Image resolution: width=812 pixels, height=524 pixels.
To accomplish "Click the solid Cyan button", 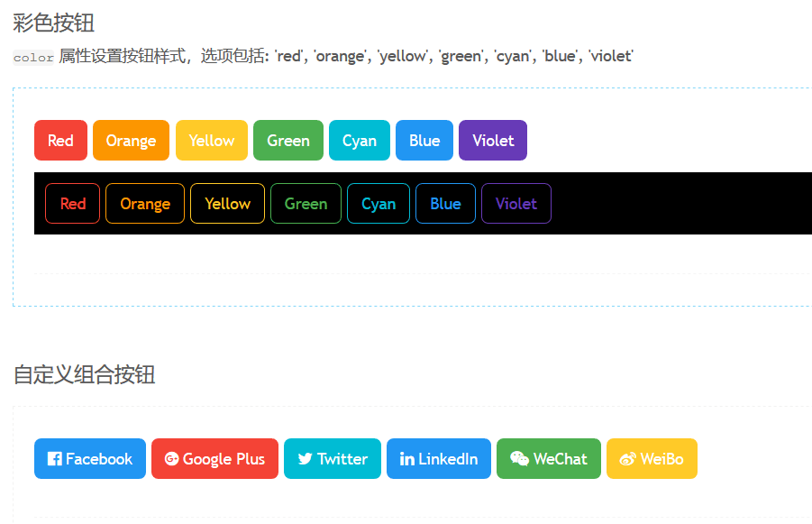I will coord(360,141).
